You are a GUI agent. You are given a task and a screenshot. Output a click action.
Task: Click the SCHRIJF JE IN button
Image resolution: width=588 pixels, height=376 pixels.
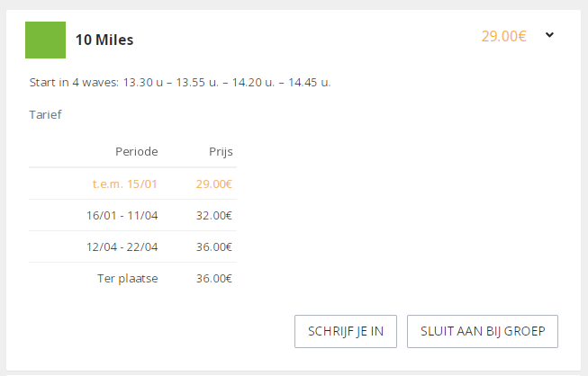[346, 331]
